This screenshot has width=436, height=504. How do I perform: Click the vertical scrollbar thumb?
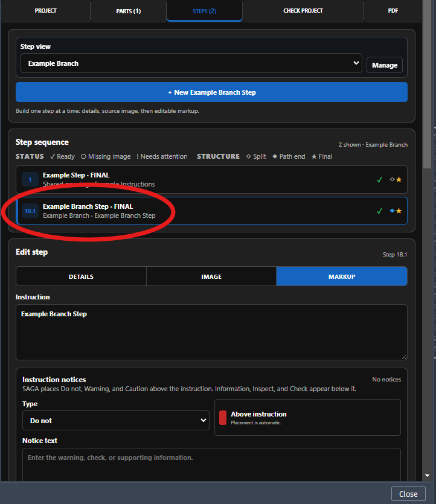coord(427,85)
